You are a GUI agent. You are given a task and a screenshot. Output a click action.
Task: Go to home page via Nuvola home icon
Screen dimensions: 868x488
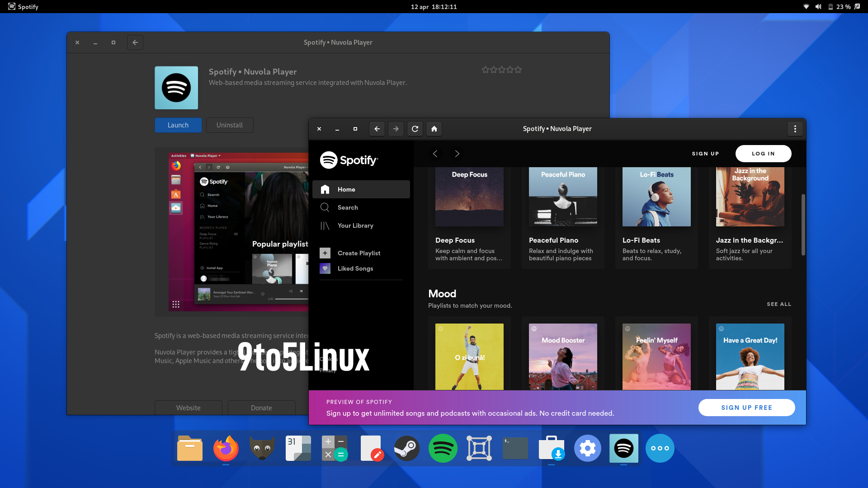point(434,129)
